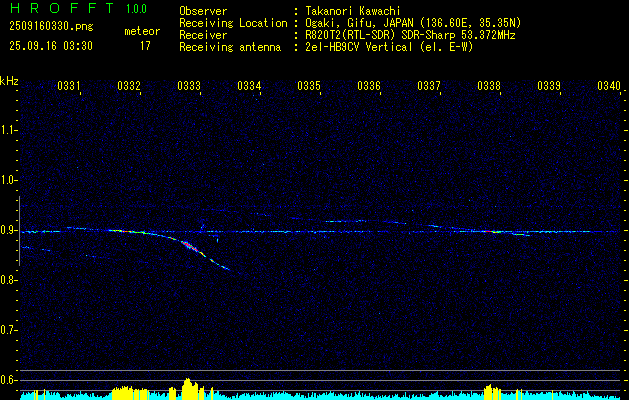
Task: Click the 0338 time marker
Action: (x=489, y=85)
